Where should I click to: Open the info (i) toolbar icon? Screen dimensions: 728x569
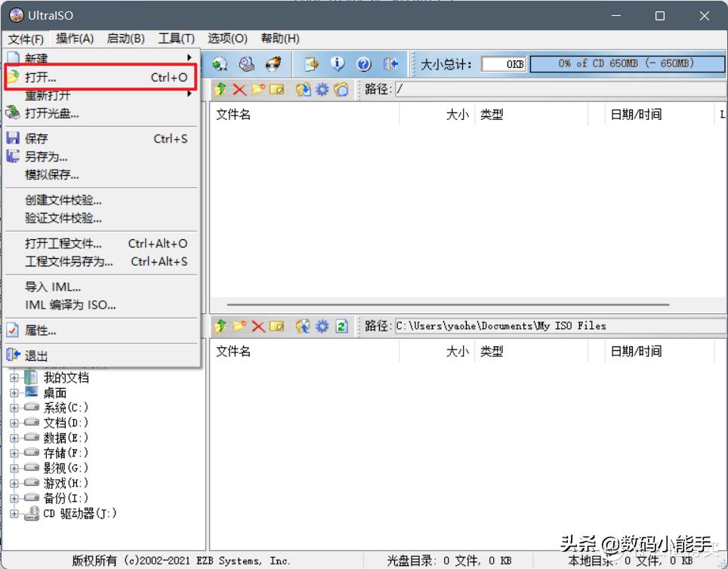coord(338,63)
